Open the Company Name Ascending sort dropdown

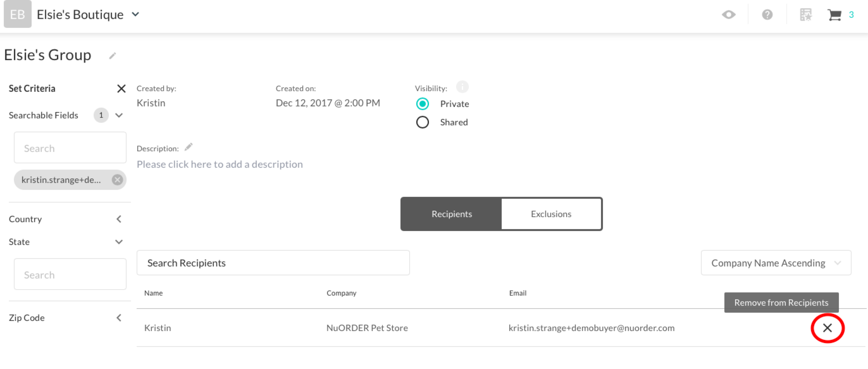point(776,263)
